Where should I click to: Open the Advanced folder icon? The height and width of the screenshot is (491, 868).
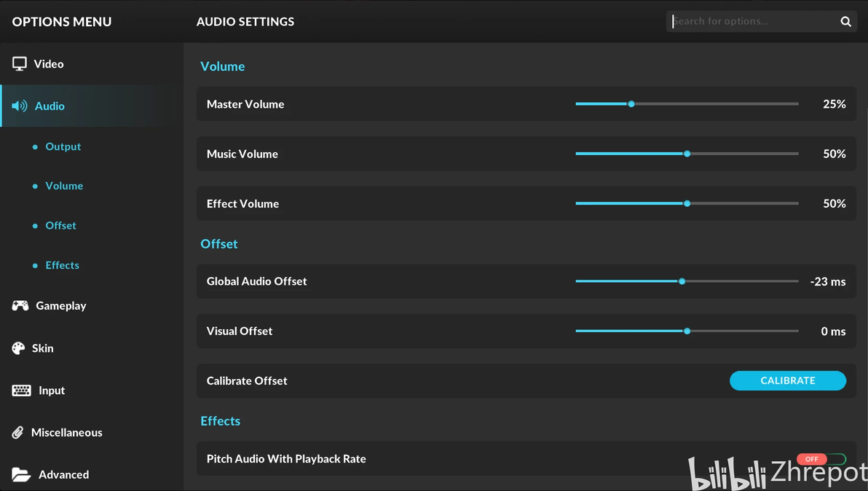coord(21,475)
